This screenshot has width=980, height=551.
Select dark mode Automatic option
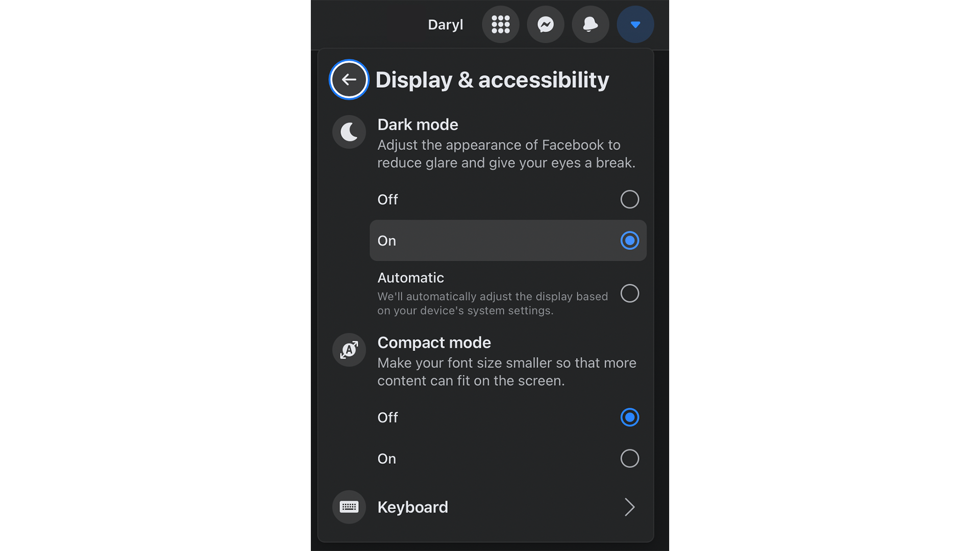coord(629,293)
